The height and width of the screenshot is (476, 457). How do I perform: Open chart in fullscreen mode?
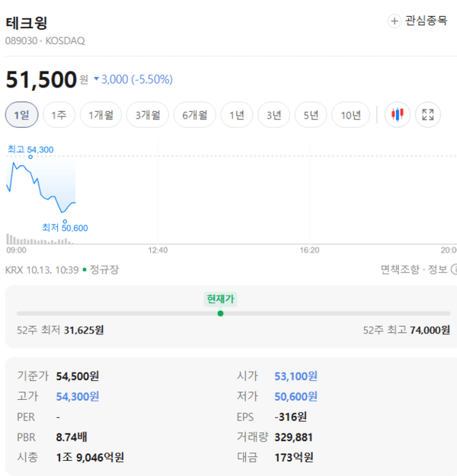pyautogui.click(x=428, y=115)
